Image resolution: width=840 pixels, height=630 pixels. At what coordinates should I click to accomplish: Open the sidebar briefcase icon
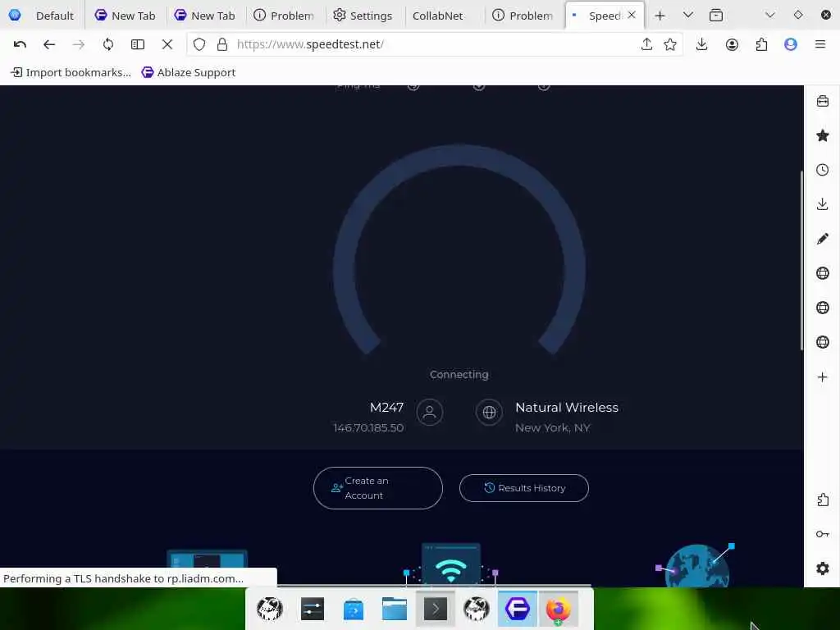(x=823, y=101)
